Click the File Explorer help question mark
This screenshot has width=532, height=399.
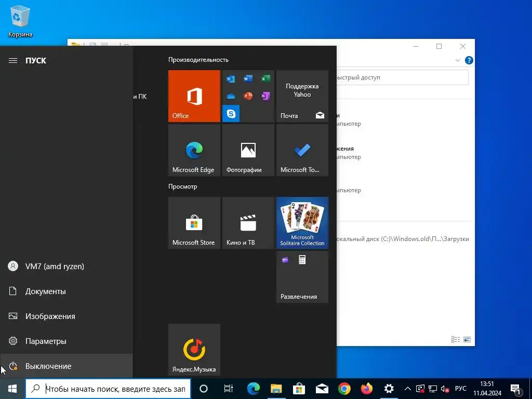click(469, 60)
